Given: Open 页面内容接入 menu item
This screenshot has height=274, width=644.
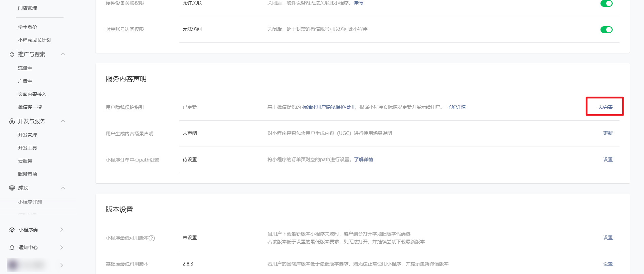Looking at the screenshot, I should [x=32, y=94].
